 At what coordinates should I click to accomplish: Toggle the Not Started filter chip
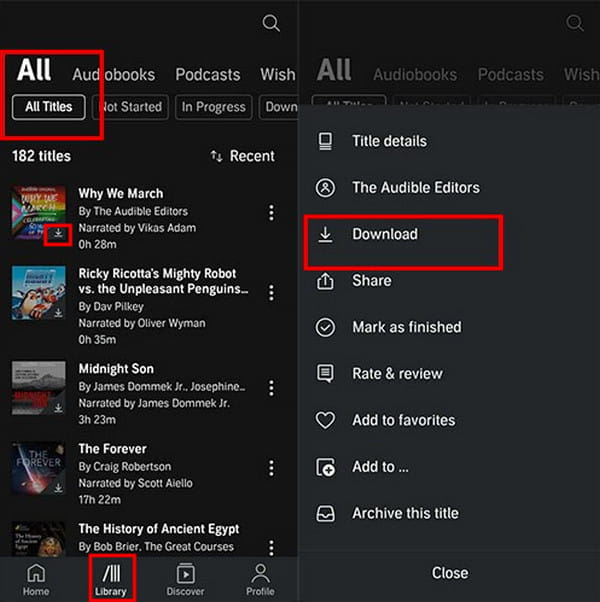pyautogui.click(x=131, y=107)
